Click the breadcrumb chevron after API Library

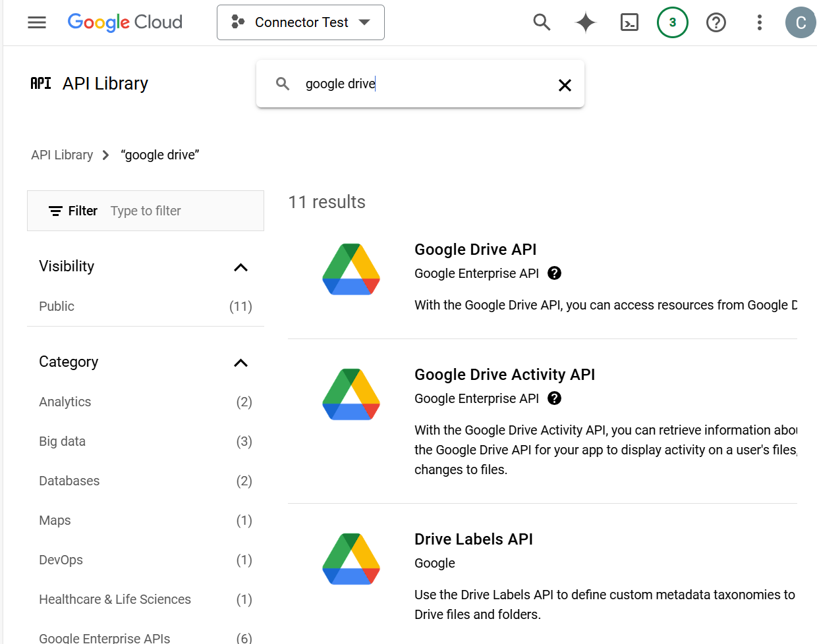click(x=105, y=155)
